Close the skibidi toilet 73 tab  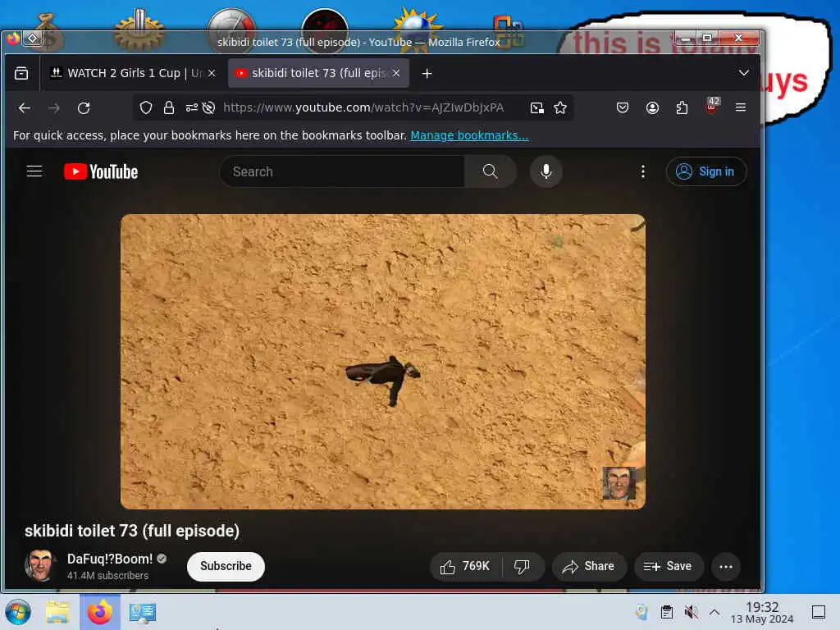(396, 73)
